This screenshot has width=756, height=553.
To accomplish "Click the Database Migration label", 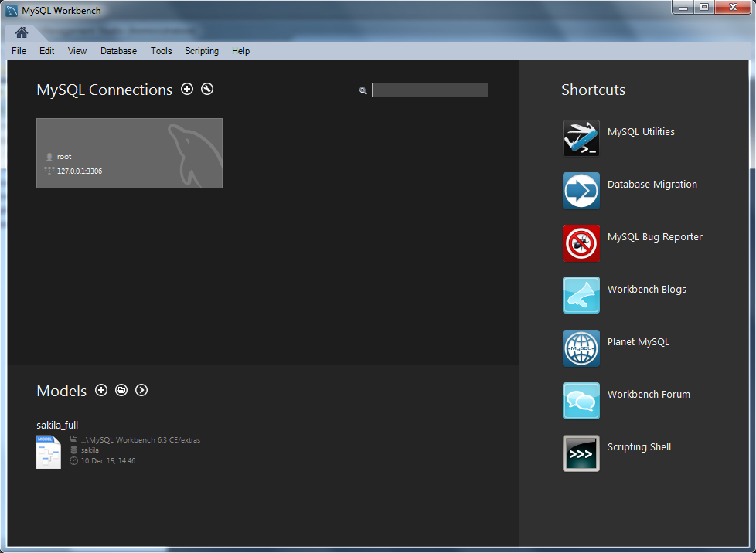I will [x=652, y=184].
